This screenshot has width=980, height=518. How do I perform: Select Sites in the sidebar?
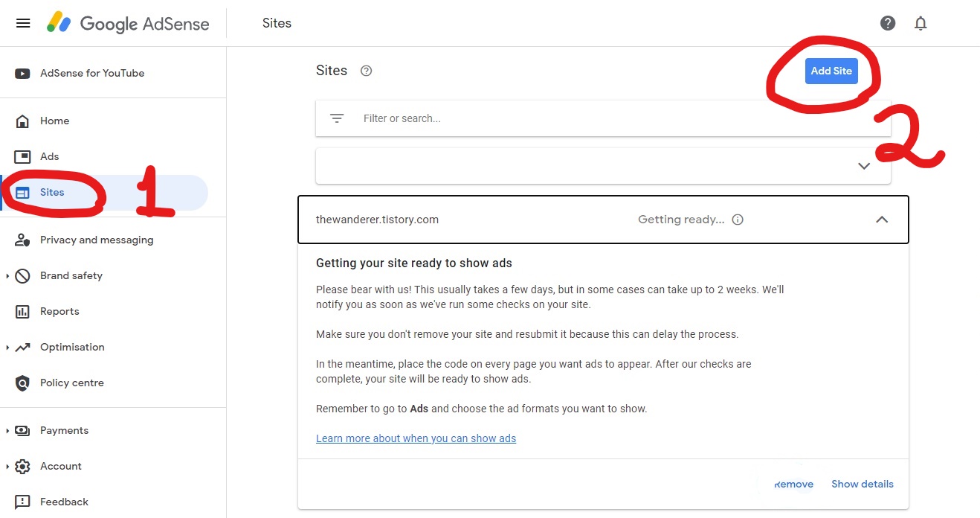(x=52, y=193)
